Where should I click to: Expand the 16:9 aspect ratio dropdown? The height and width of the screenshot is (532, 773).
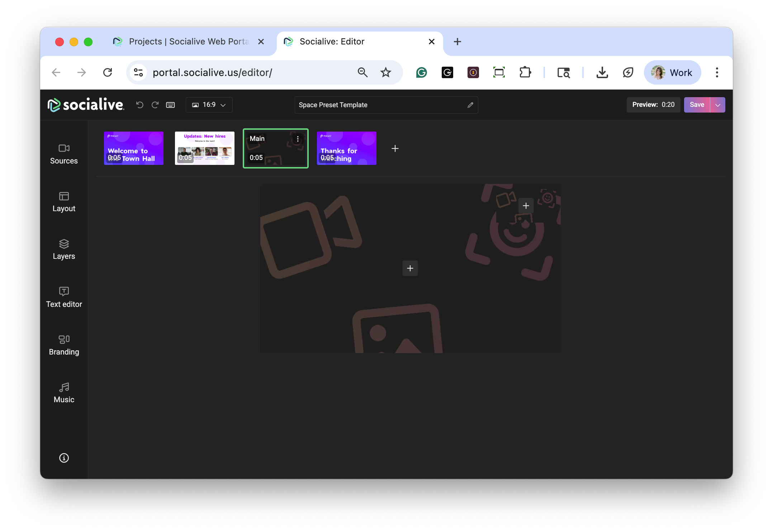[x=209, y=105]
